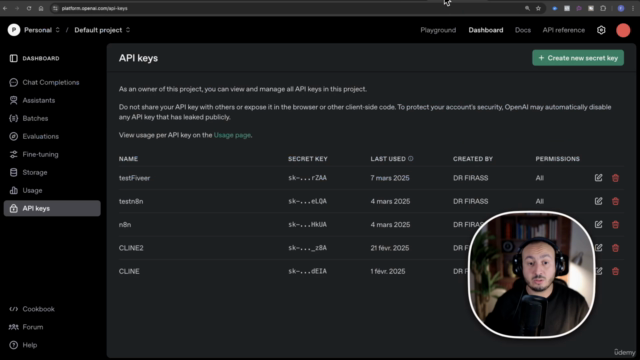640x360 pixels.
Task: Click the Personal organization avatar icon
Action: 14,30
